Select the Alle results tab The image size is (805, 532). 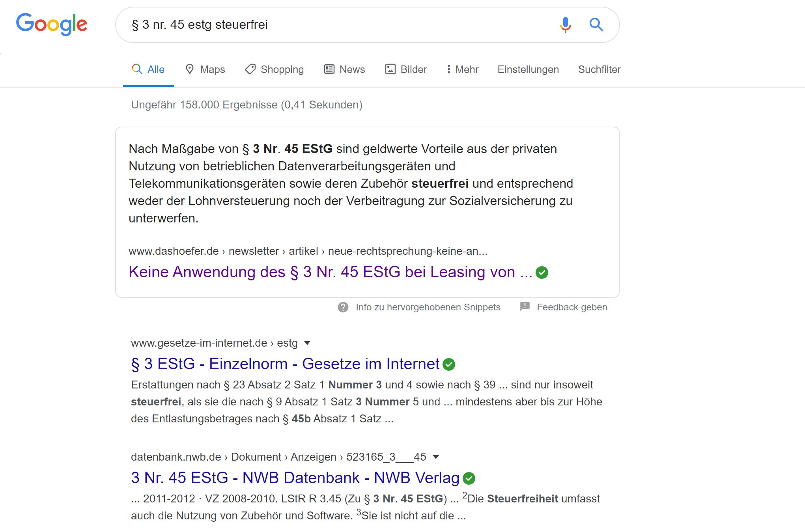tap(148, 69)
